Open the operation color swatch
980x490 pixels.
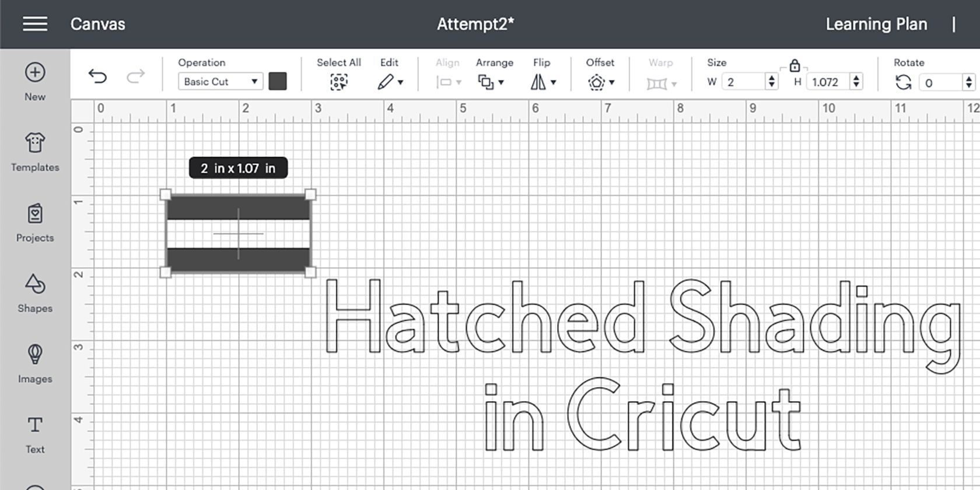[278, 82]
